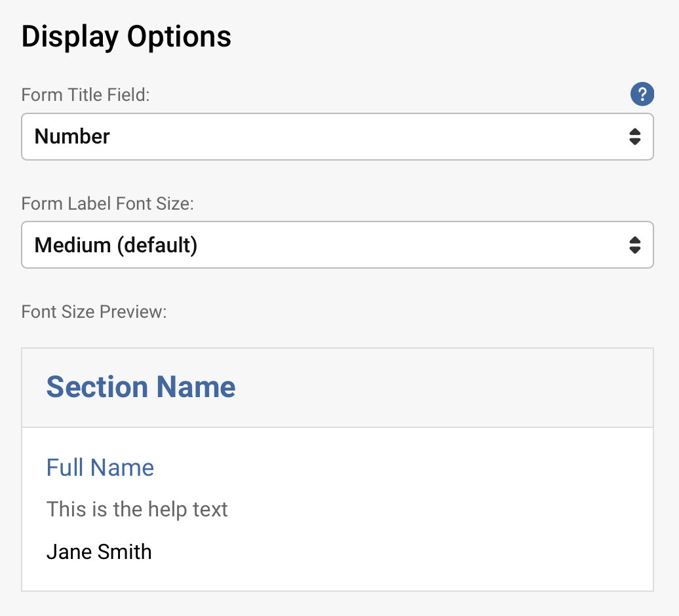This screenshot has width=679, height=616.
Task: Click the Section Name heading in preview
Action: (140, 387)
